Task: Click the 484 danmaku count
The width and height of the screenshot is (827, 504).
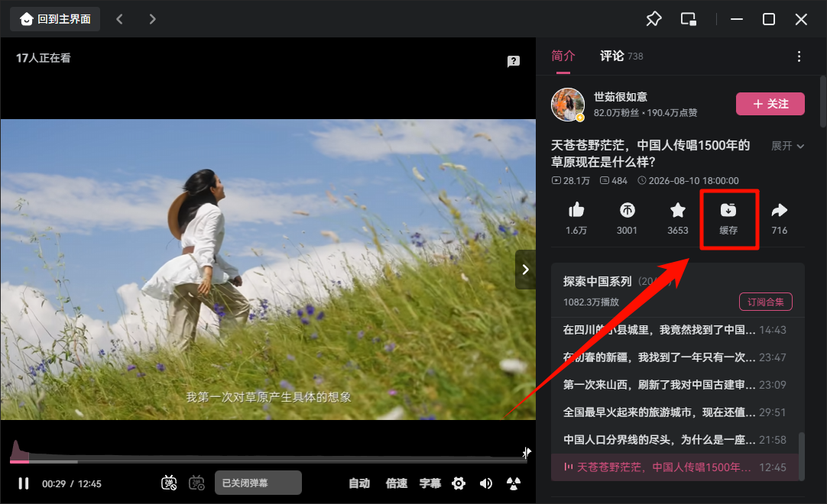Action: click(x=614, y=181)
